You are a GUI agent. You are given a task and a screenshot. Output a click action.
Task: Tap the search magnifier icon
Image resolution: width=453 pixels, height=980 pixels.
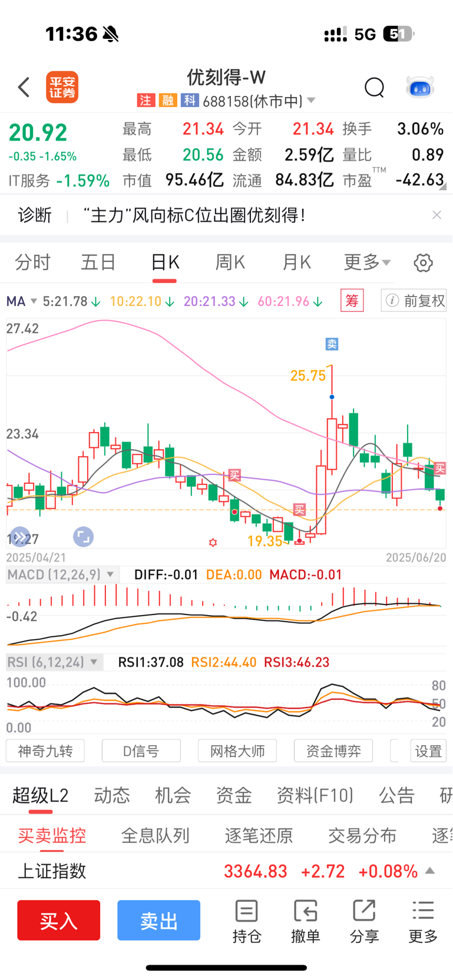[x=374, y=88]
